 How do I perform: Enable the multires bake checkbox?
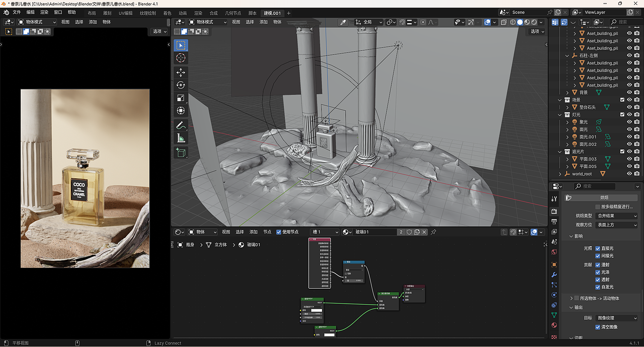tap(598, 207)
